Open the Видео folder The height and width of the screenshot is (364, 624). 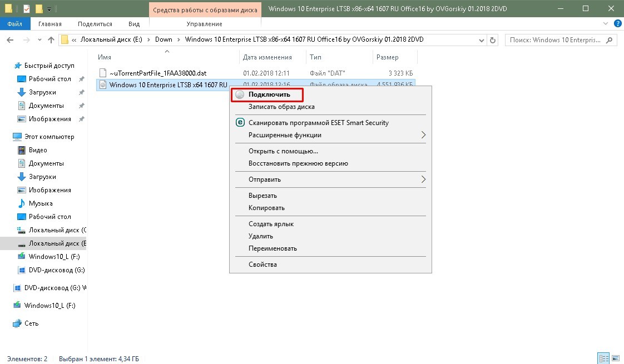coord(38,150)
